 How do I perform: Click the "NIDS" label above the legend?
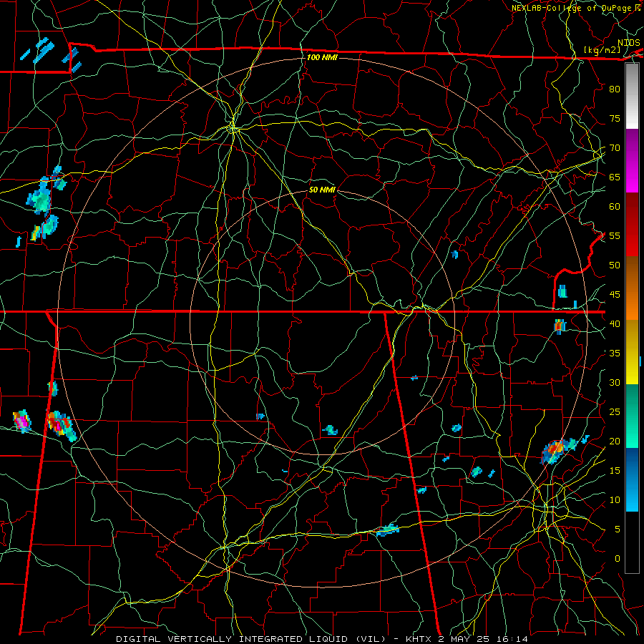[x=629, y=43]
